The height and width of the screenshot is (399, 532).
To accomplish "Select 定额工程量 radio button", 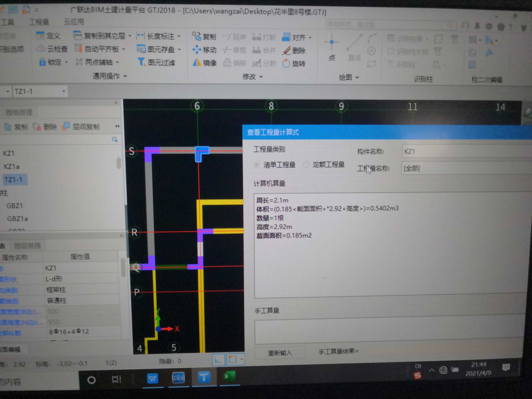I will click(306, 165).
